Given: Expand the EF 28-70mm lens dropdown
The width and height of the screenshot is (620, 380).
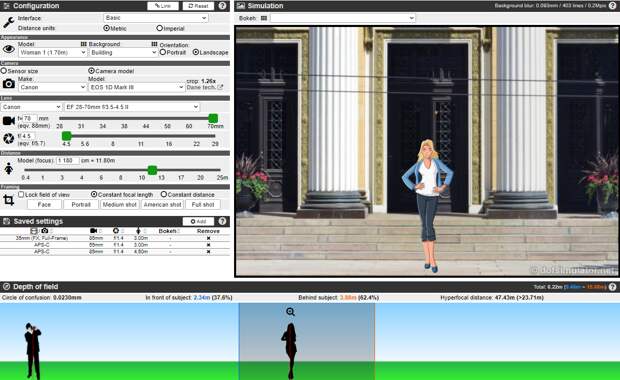Looking at the screenshot, I should click(132, 107).
